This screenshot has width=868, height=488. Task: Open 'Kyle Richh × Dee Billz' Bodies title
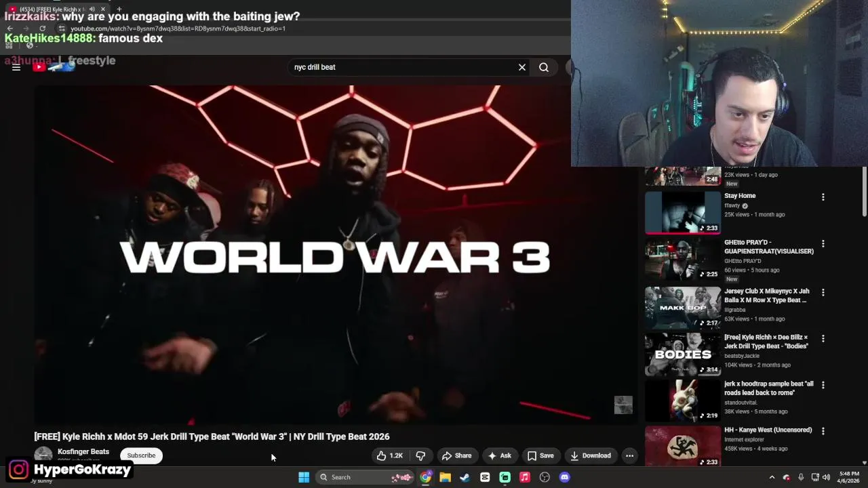pyautogui.click(x=766, y=342)
